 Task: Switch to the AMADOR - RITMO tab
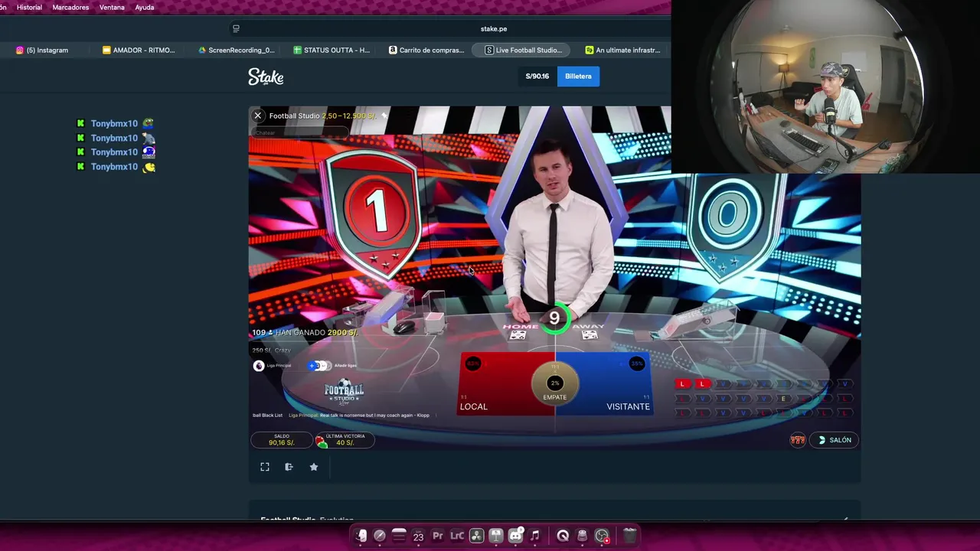click(x=139, y=50)
